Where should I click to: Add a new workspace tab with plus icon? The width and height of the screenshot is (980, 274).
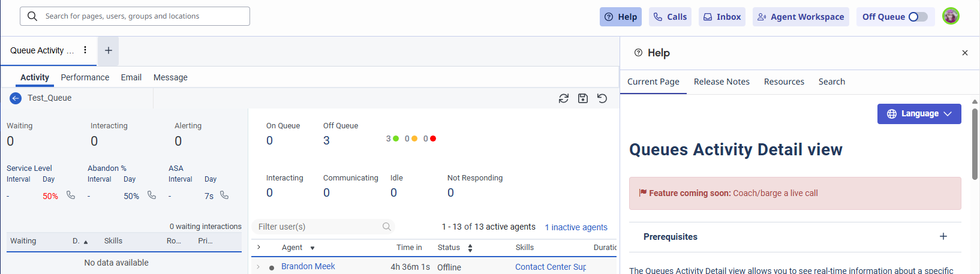point(109,51)
